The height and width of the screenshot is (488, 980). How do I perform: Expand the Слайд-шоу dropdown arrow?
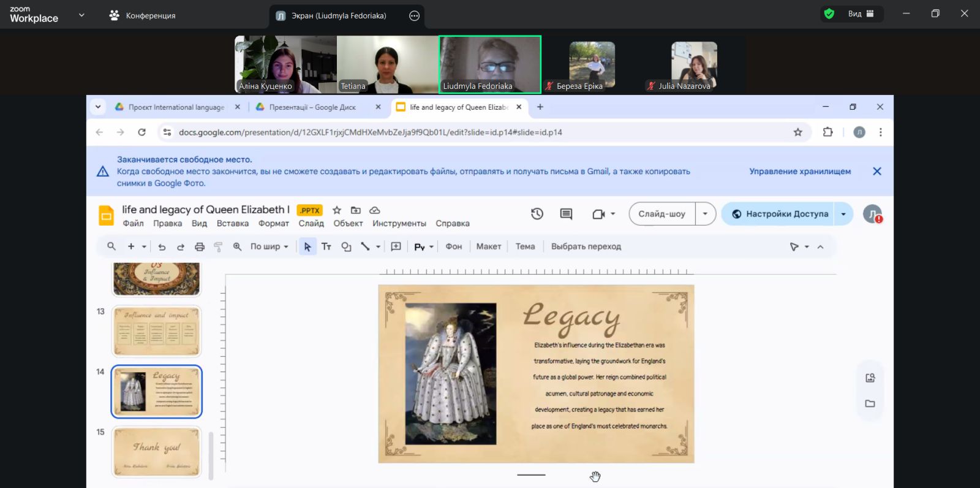pyautogui.click(x=705, y=214)
